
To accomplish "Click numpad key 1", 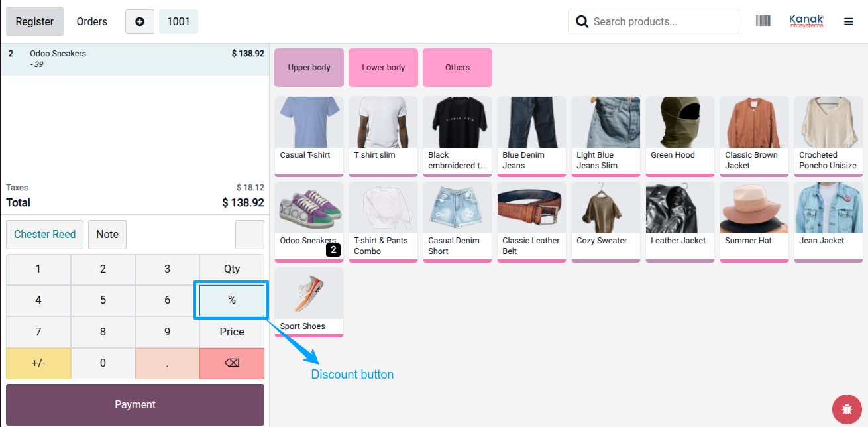I will (x=38, y=269).
